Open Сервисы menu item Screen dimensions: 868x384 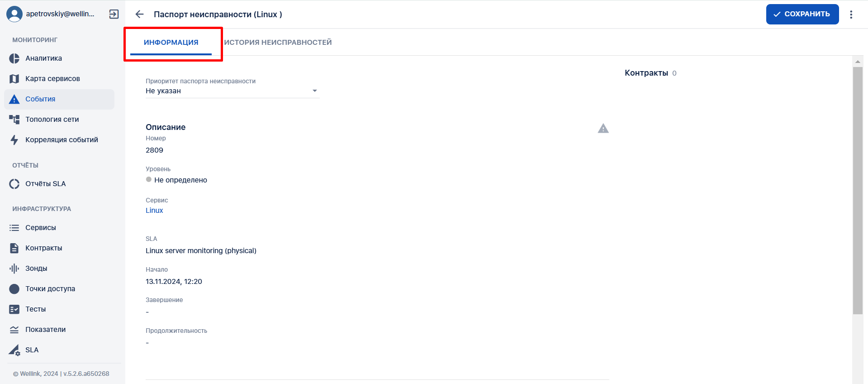click(59, 228)
